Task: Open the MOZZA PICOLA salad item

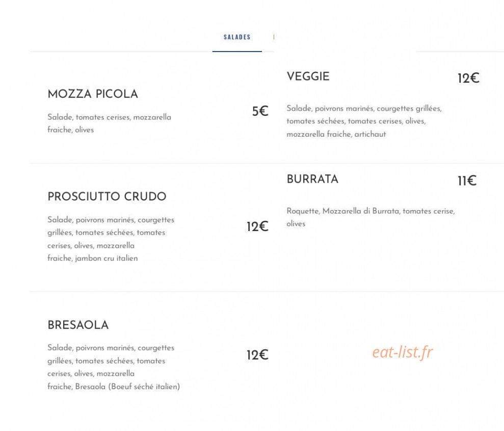Action: (93, 94)
